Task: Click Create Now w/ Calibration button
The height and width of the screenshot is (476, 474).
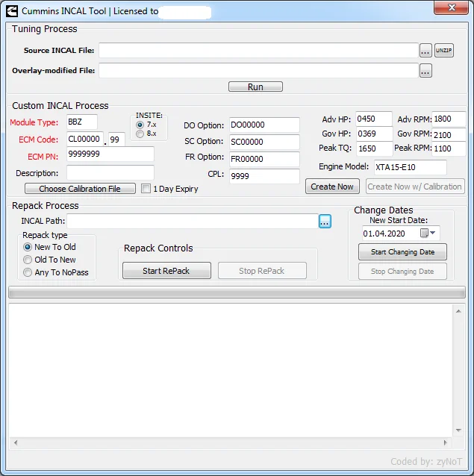Action: (x=415, y=187)
